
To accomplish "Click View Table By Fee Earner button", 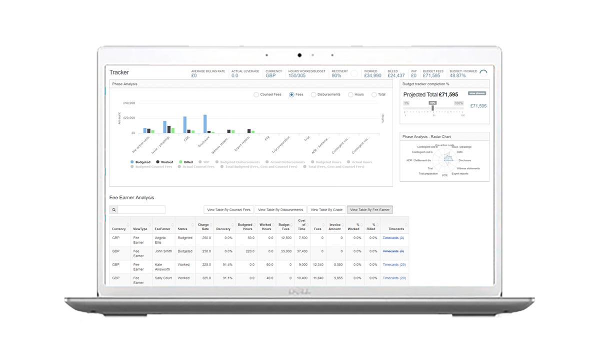I will [369, 210].
